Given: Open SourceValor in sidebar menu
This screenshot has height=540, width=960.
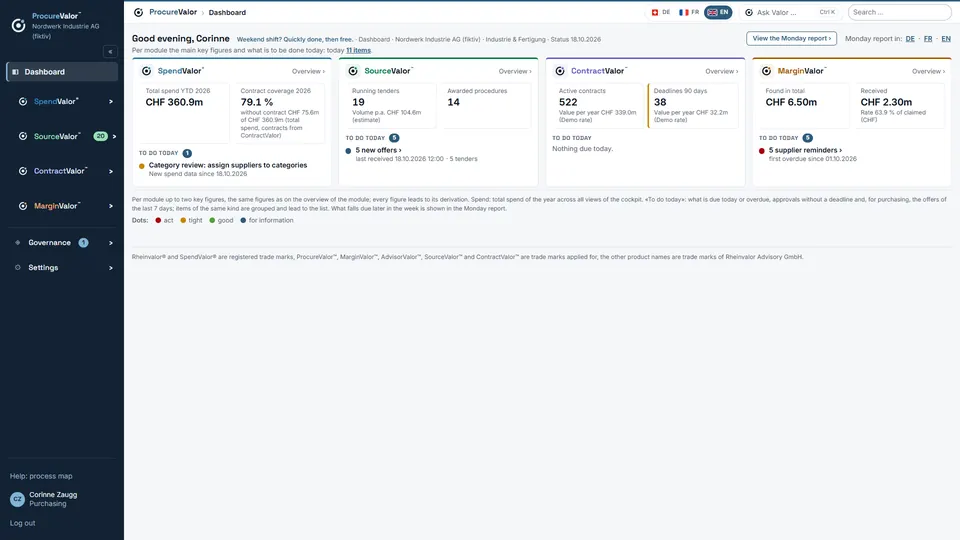Looking at the screenshot, I should [x=57, y=137].
